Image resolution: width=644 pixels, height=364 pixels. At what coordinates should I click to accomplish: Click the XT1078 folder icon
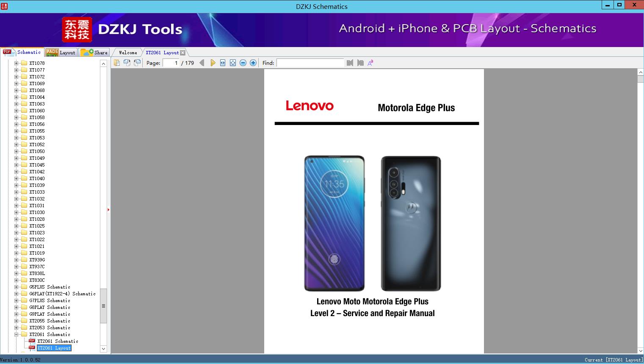click(x=24, y=63)
